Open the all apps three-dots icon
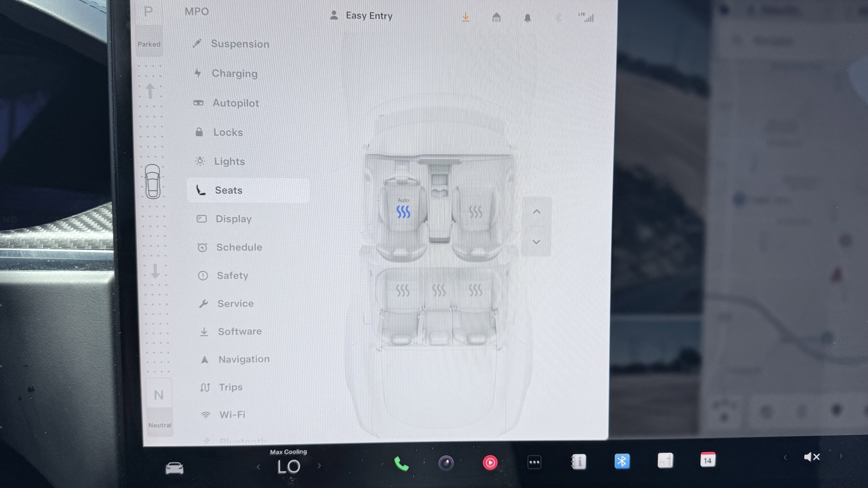Image resolution: width=868 pixels, height=488 pixels. point(534,463)
